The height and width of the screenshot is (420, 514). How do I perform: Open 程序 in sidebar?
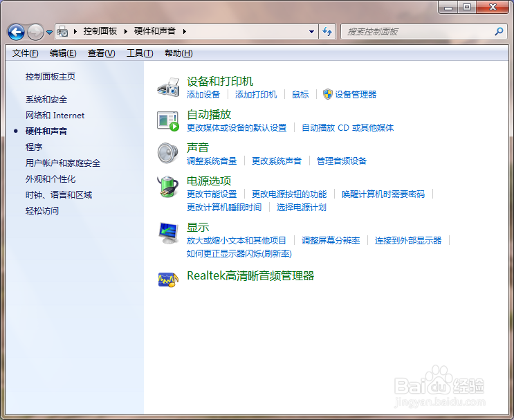click(34, 147)
